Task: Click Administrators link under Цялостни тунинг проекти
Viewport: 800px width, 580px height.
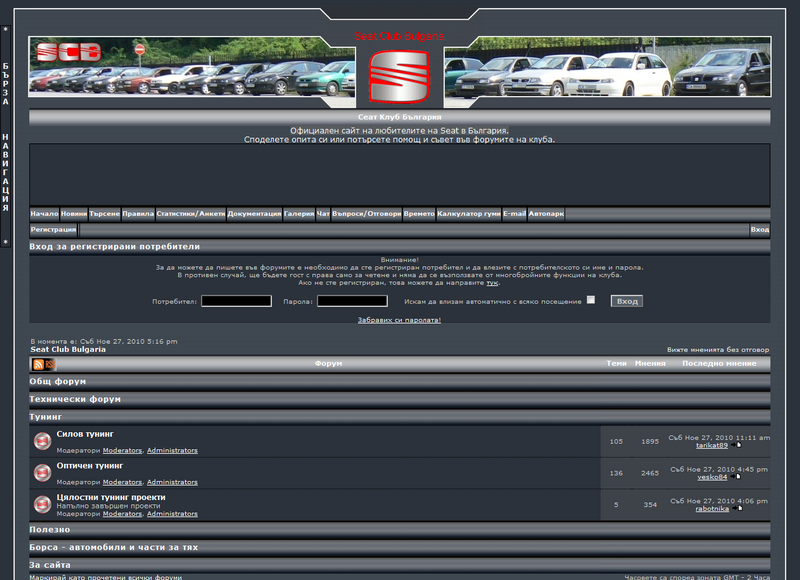Action: click(x=172, y=514)
